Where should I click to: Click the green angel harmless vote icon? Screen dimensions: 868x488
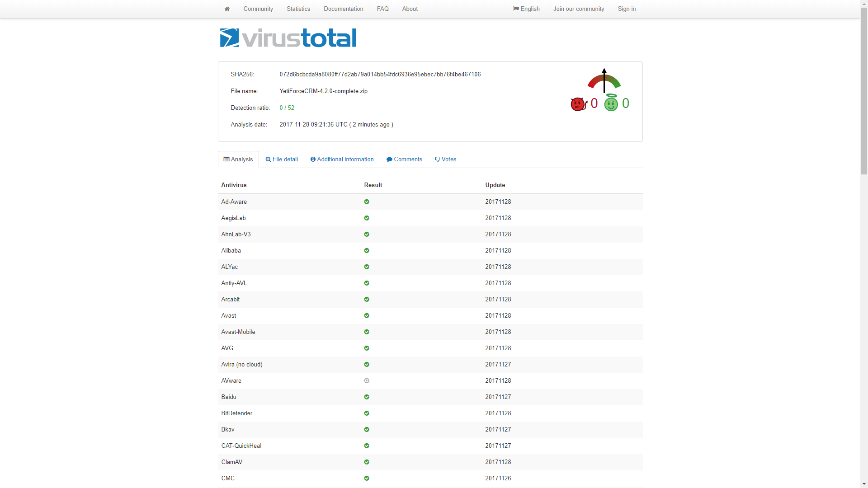click(x=611, y=103)
